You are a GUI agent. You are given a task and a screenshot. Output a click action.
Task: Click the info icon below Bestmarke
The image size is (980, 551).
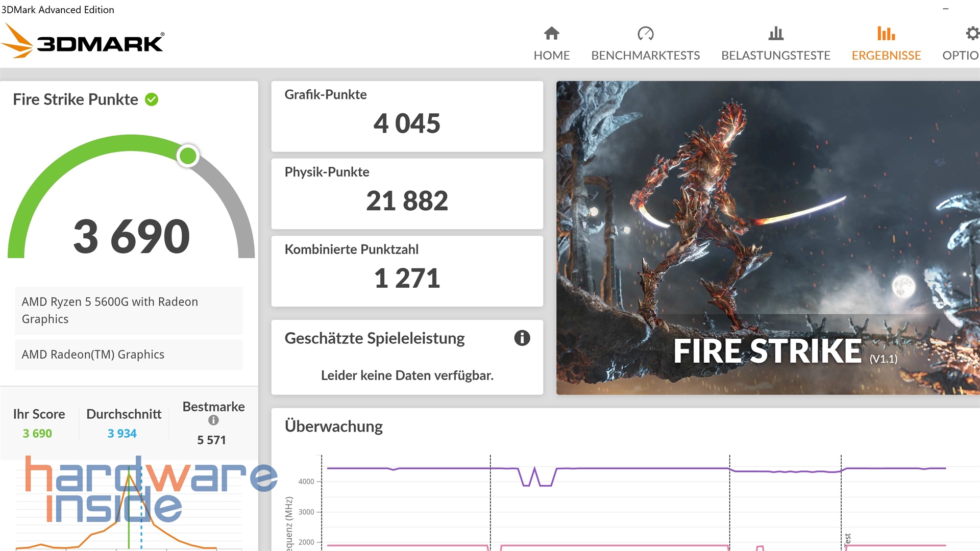[x=213, y=420]
